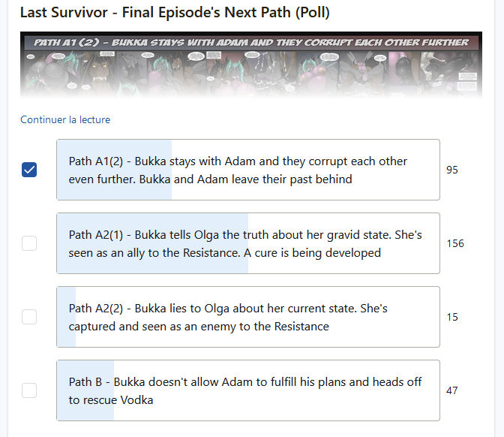Tick the Path A2(1) checkbox

(29, 243)
